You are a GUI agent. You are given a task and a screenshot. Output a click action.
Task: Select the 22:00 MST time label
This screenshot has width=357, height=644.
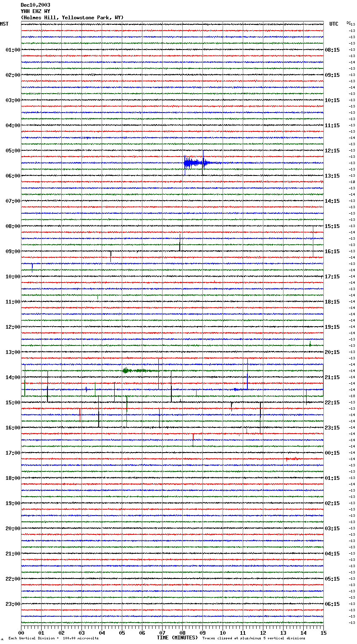pos(13,579)
